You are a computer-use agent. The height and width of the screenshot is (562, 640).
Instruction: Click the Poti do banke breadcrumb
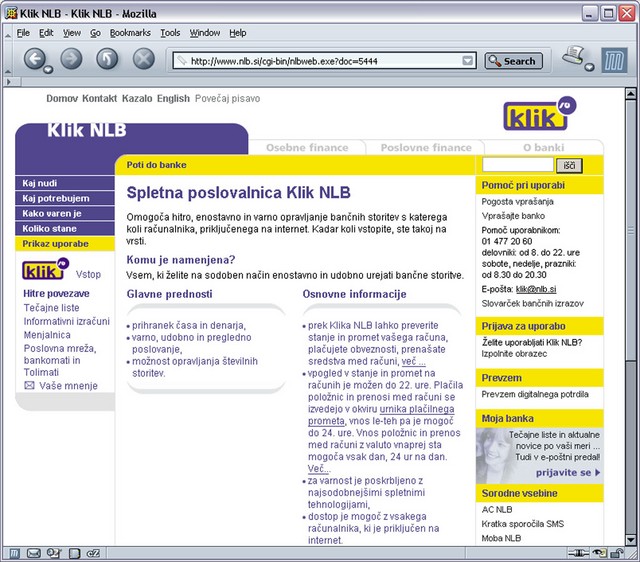point(156,165)
